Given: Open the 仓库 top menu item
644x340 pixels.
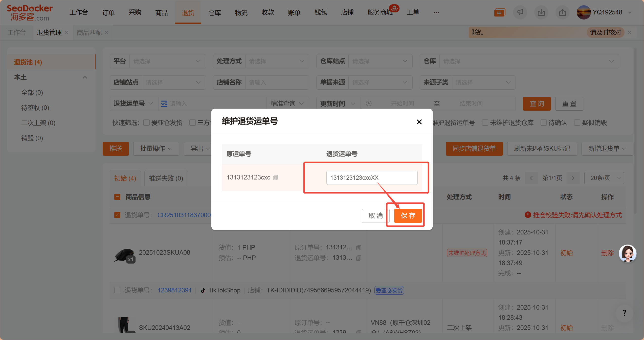Looking at the screenshot, I should point(214,12).
